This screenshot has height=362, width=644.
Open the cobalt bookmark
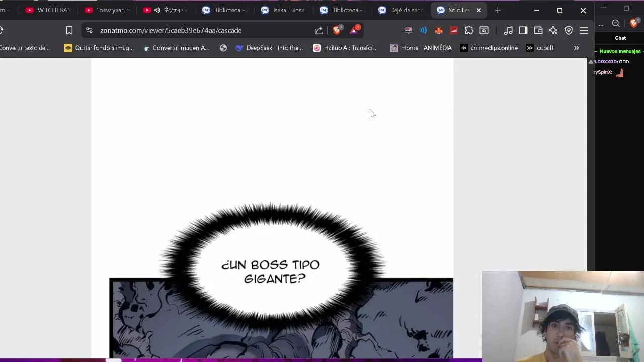(x=540, y=48)
